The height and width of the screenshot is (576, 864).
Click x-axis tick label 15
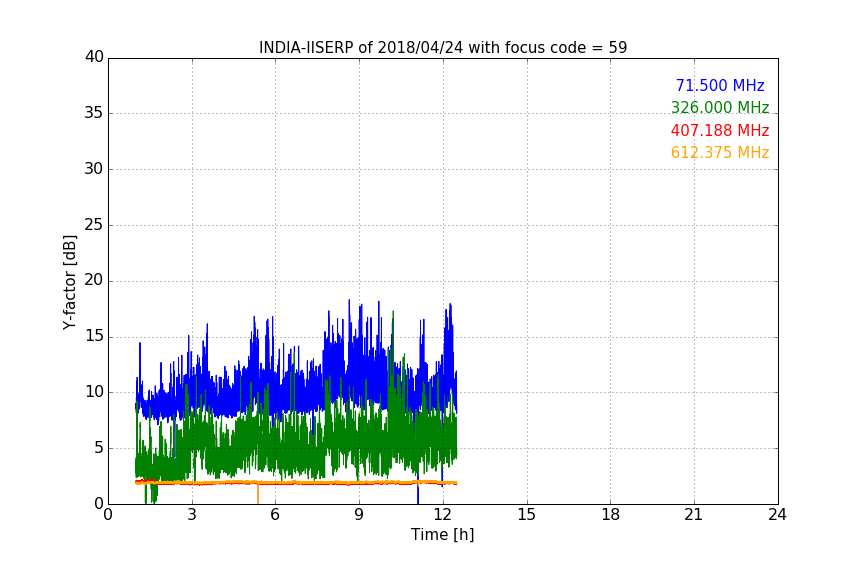click(x=527, y=515)
